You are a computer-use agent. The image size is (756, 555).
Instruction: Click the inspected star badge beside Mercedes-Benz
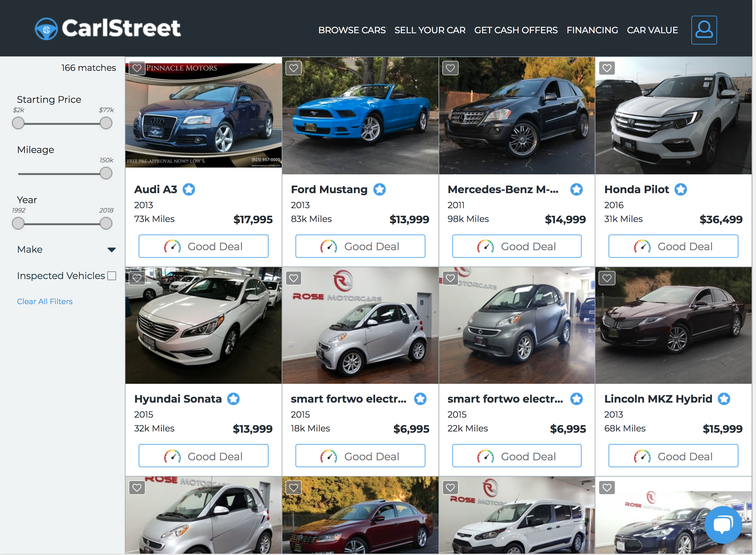pos(576,189)
